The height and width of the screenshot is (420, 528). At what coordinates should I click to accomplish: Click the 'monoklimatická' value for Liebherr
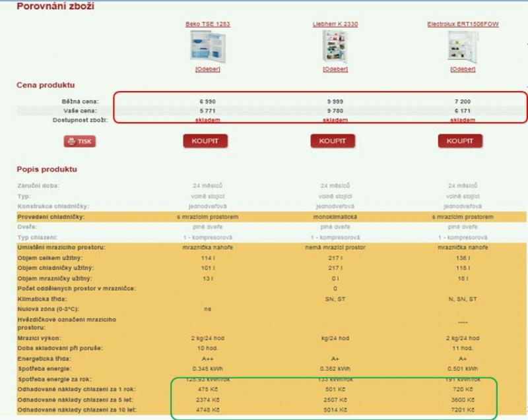coord(335,217)
